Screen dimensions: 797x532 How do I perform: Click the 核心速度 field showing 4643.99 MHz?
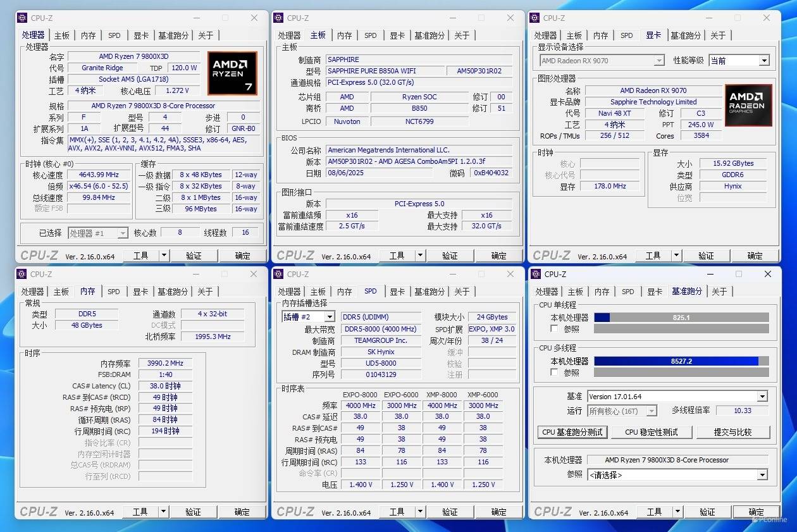click(x=99, y=175)
